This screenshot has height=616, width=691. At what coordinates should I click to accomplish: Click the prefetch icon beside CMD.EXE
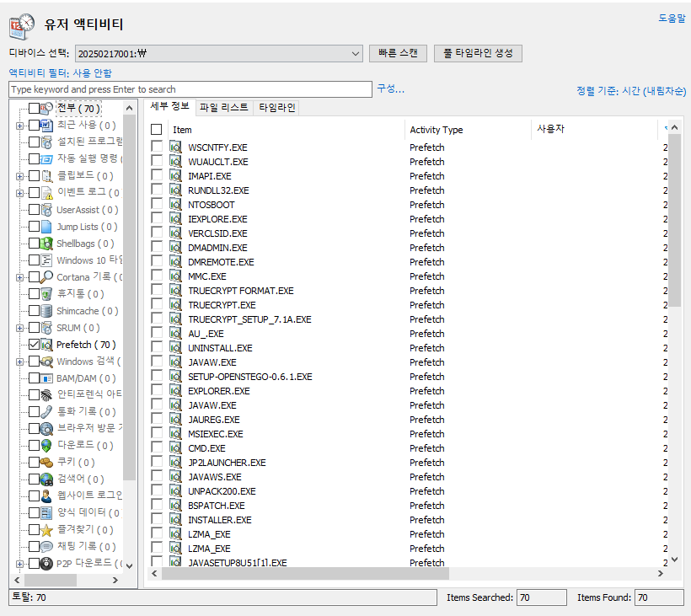point(175,448)
